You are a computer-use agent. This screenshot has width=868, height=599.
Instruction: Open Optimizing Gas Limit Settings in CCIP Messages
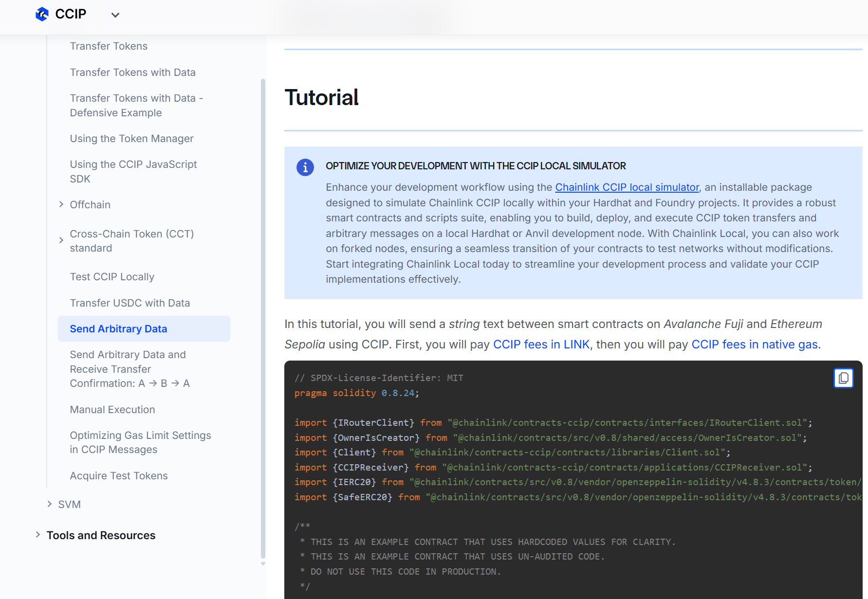point(140,442)
